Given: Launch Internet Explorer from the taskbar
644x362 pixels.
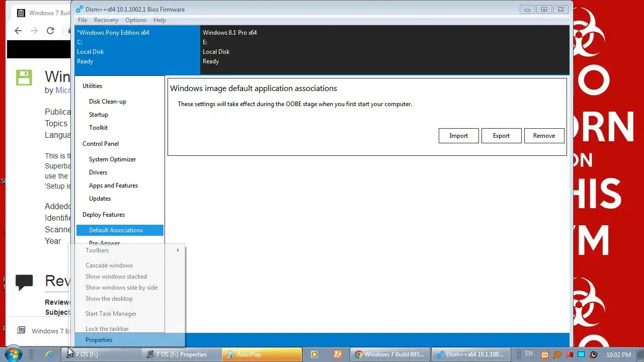Looking at the screenshot, I should coord(49,354).
